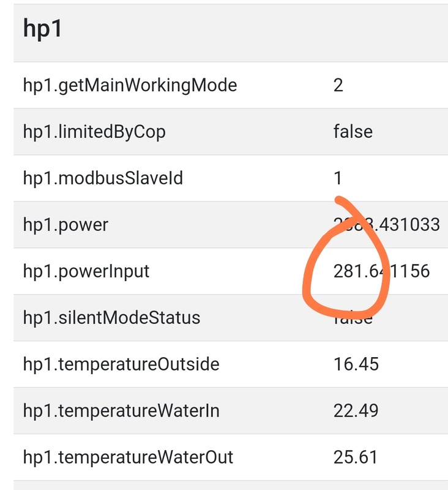This screenshot has width=448, height=490.
Task: Click the temperatureWaterIn value 22.49
Action: coord(356,410)
